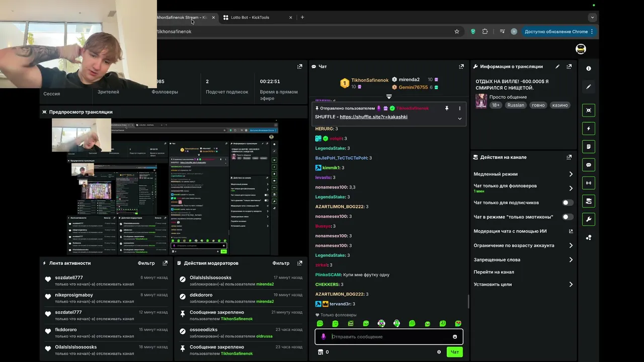Viewport: 644px width, 362px height.
Task: Click the chat scrollbar
Action: 468,302
